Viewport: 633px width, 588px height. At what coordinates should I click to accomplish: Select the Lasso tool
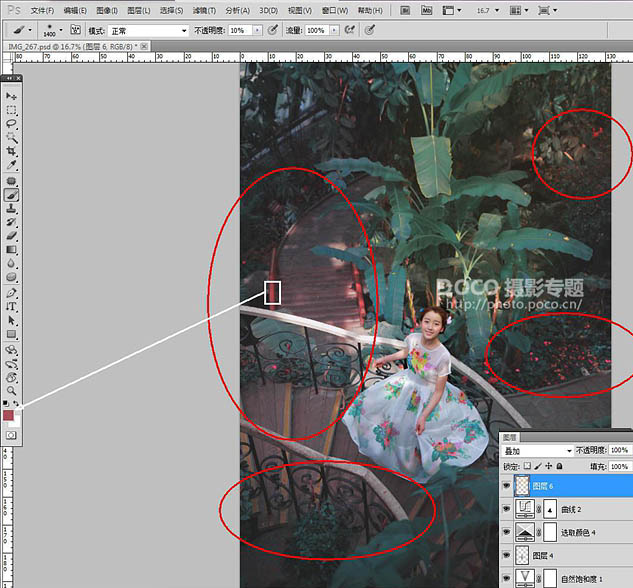pyautogui.click(x=11, y=124)
